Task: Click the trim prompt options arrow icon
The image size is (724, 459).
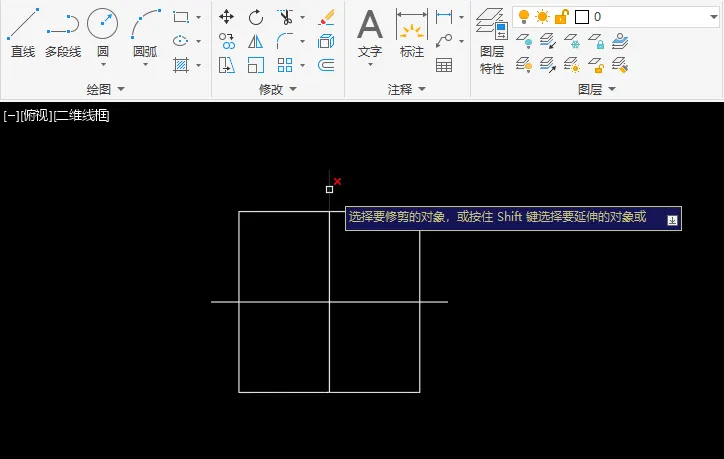Action: click(672, 220)
